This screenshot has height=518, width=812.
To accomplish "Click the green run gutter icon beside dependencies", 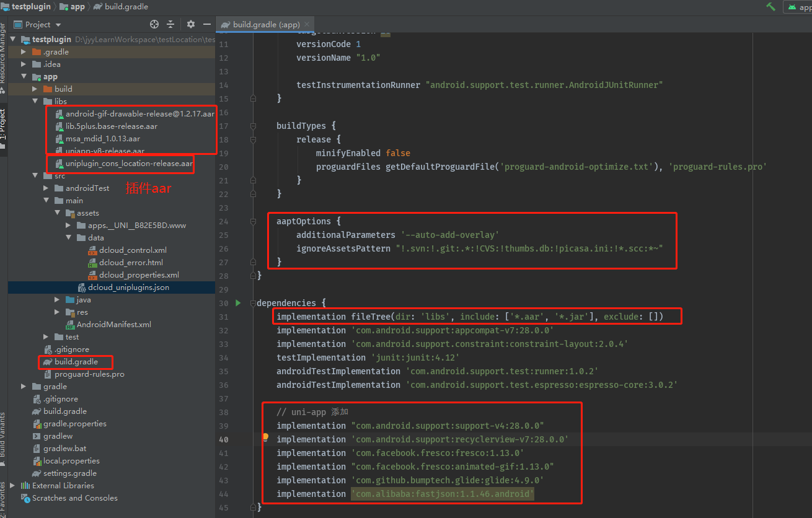I will pos(238,303).
